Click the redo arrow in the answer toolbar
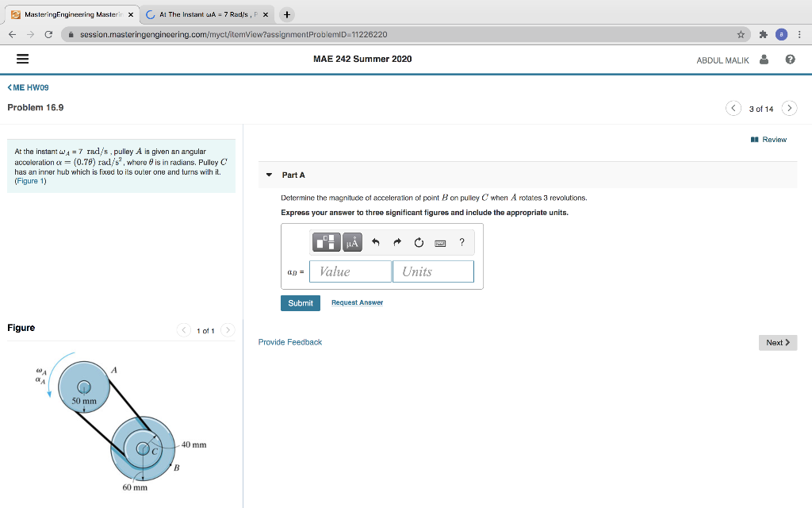The width and height of the screenshot is (812, 508). pos(396,242)
